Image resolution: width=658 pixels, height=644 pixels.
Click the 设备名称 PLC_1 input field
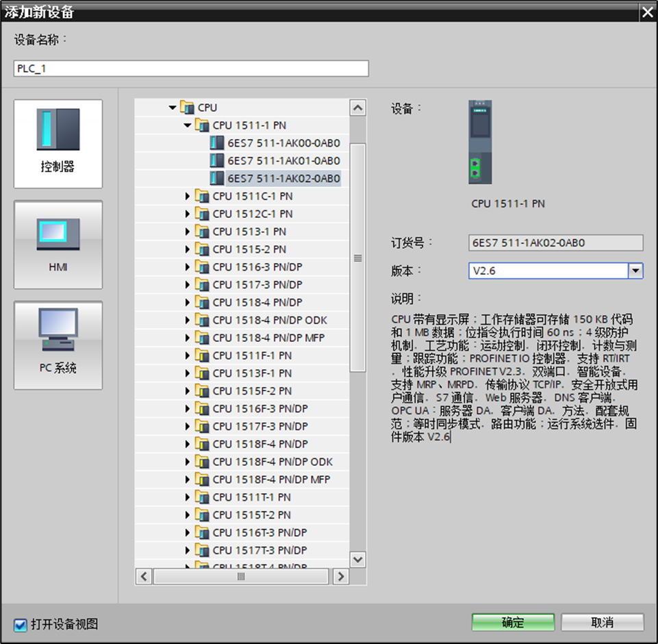pyautogui.click(x=191, y=69)
